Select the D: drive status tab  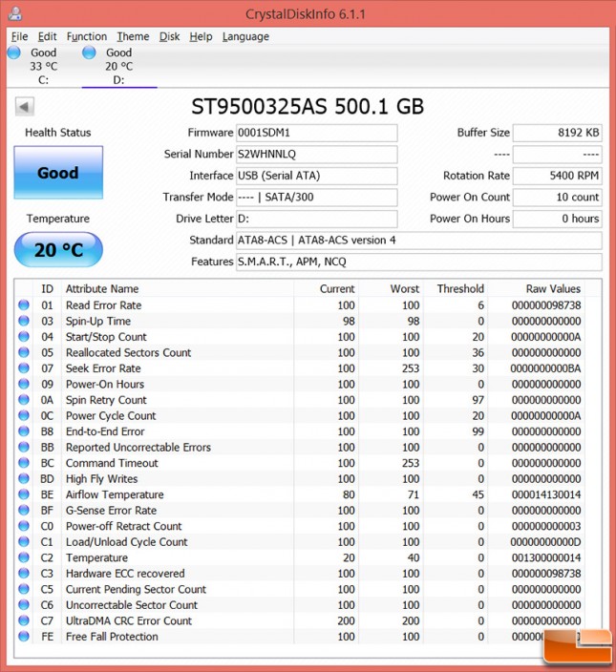pyautogui.click(x=119, y=66)
